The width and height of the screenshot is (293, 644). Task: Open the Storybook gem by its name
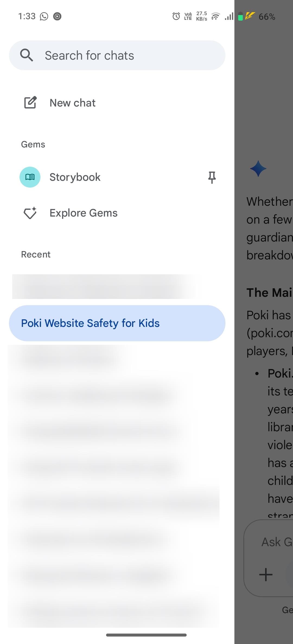[75, 177]
